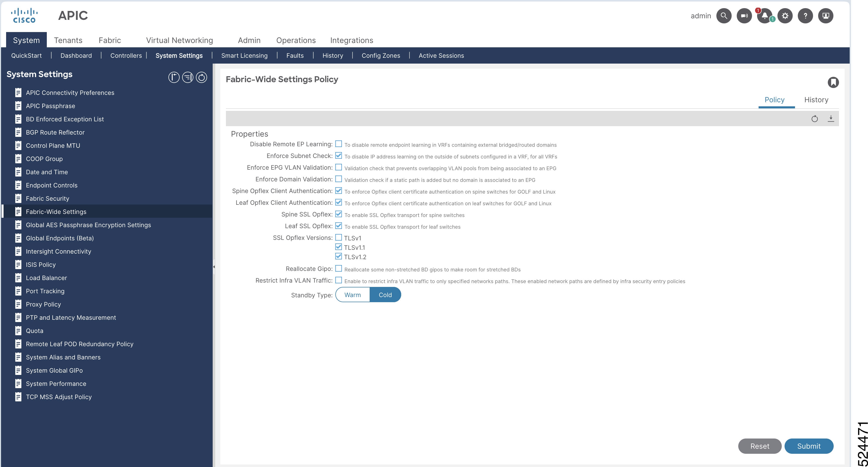
Task: Click the refresh icon in System Settings sidebar
Action: [x=201, y=78]
